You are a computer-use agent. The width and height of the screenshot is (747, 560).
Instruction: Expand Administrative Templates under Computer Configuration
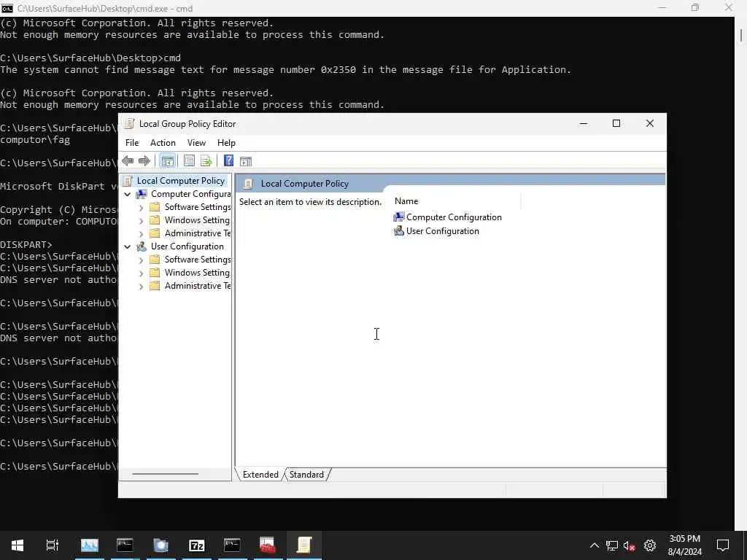[x=141, y=234]
